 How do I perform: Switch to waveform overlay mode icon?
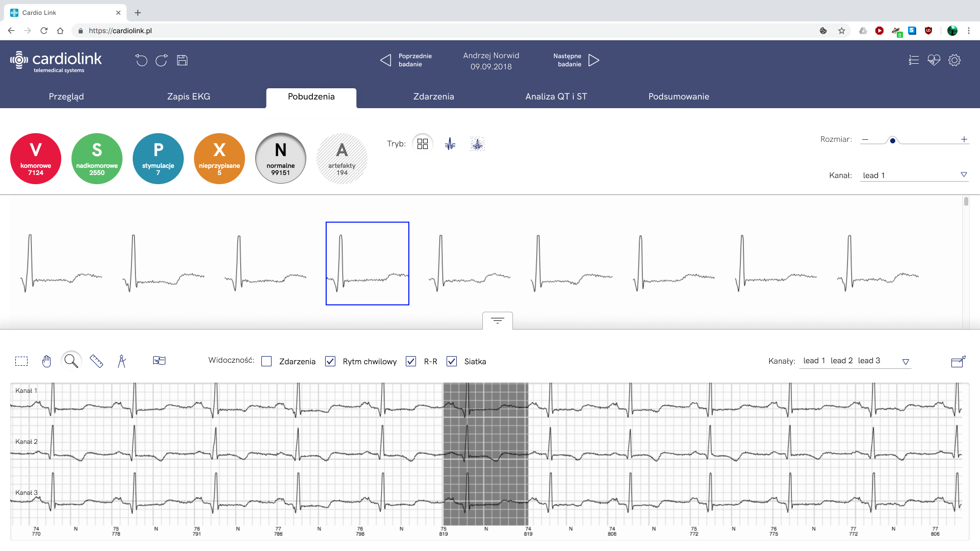point(450,144)
